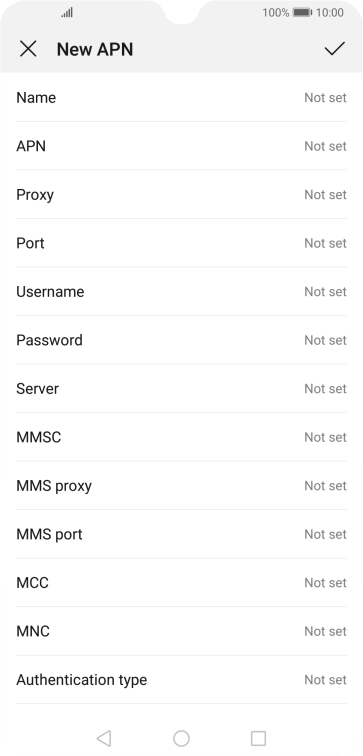Tap the X to discard the new APN
The image size is (363, 756).
click(28, 49)
